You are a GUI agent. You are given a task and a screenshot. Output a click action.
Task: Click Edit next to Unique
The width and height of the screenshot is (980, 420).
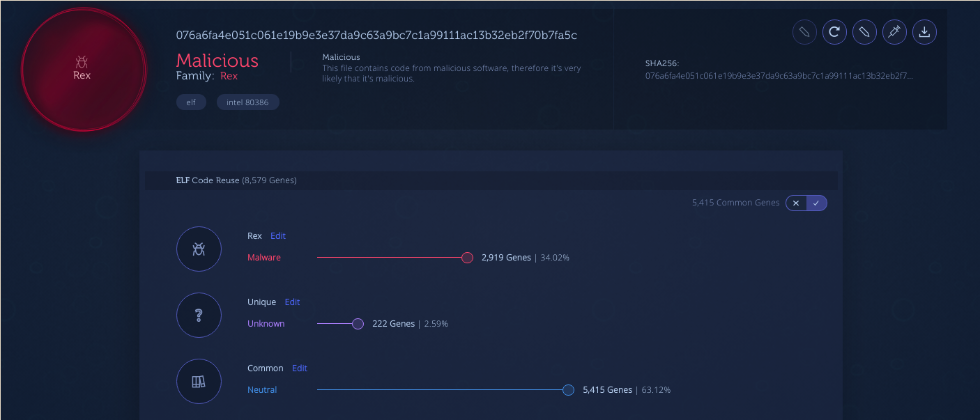292,302
